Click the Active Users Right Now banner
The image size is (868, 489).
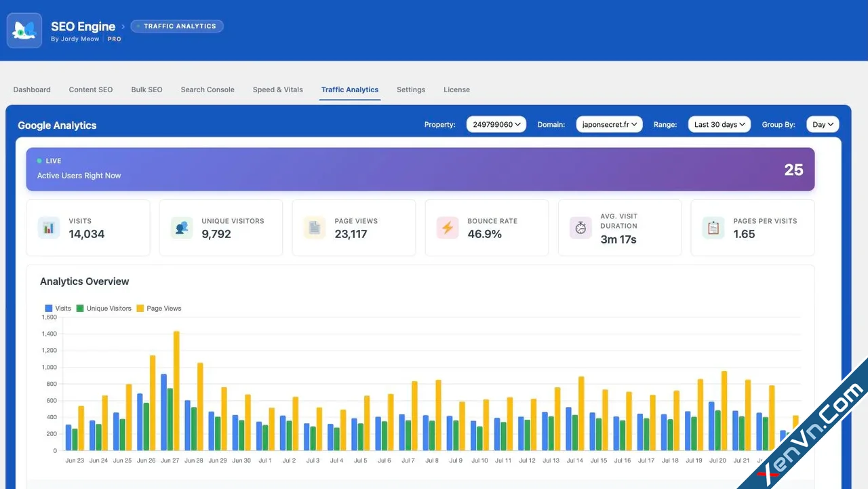(420, 169)
